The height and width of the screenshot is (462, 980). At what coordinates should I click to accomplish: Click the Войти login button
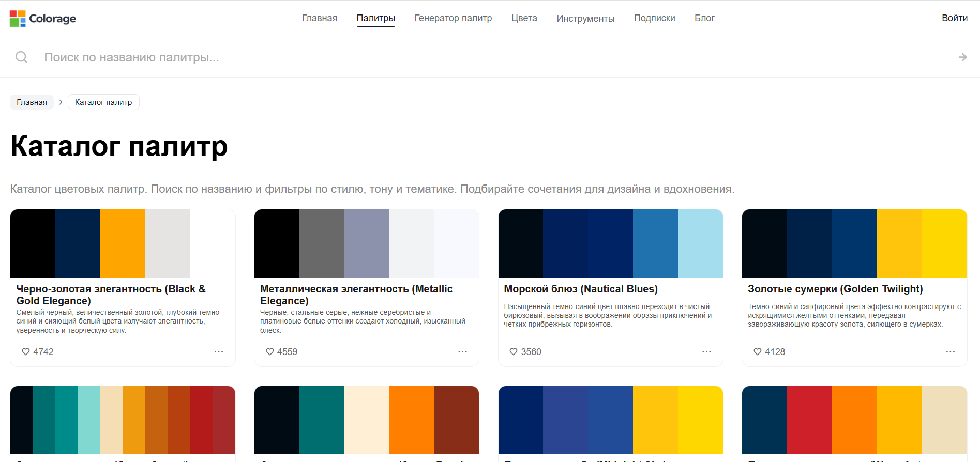[x=955, y=18]
